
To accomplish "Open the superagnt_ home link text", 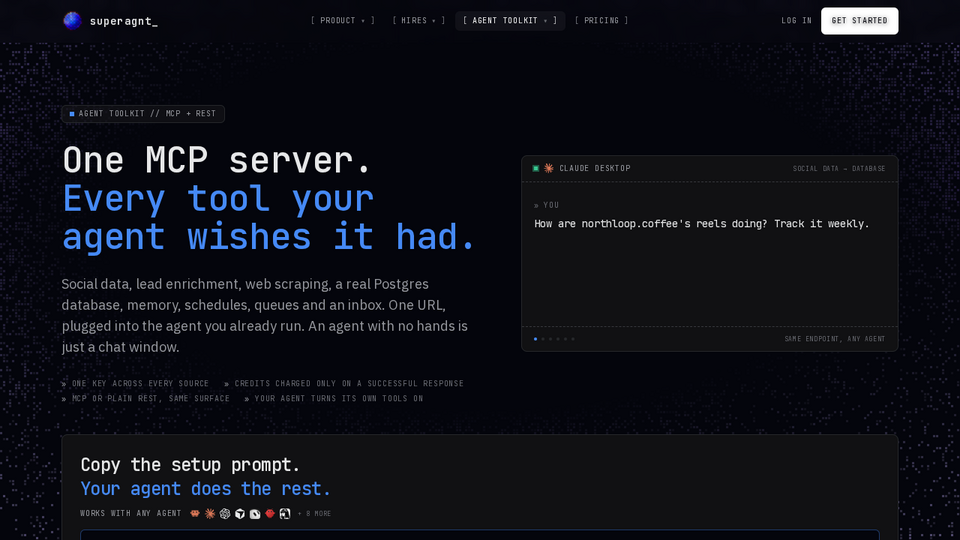I will (124, 21).
